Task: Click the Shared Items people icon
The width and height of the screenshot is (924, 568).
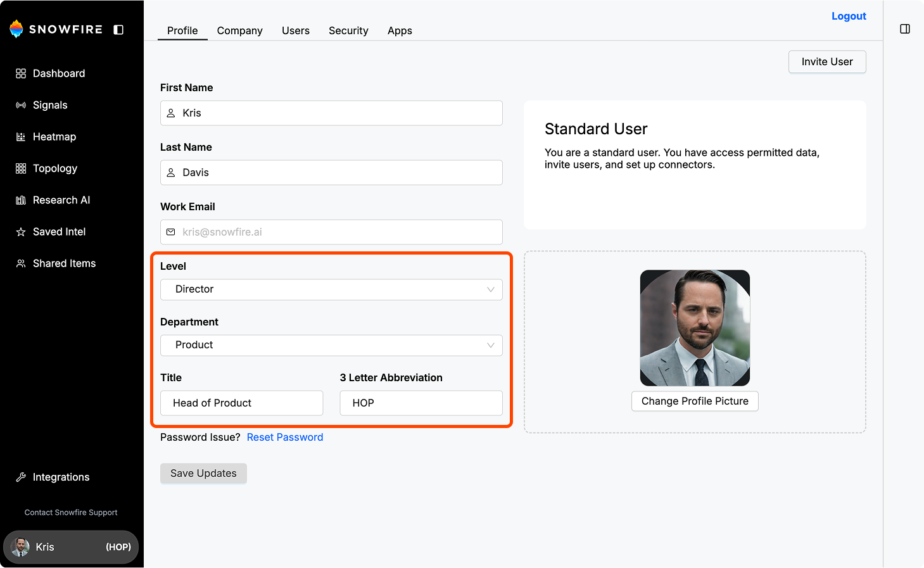Action: pyautogui.click(x=21, y=263)
